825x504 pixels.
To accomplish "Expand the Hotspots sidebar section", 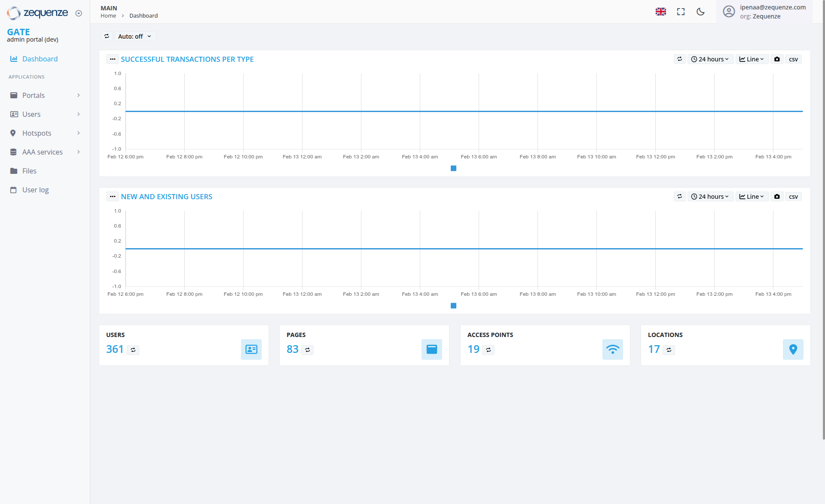I will (x=37, y=133).
